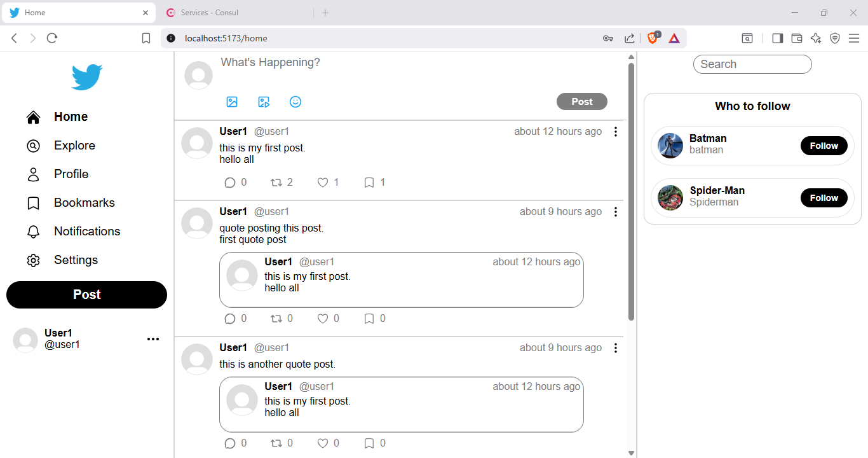868x458 pixels.
Task: Open the emoji picker in composer
Action: coord(295,102)
